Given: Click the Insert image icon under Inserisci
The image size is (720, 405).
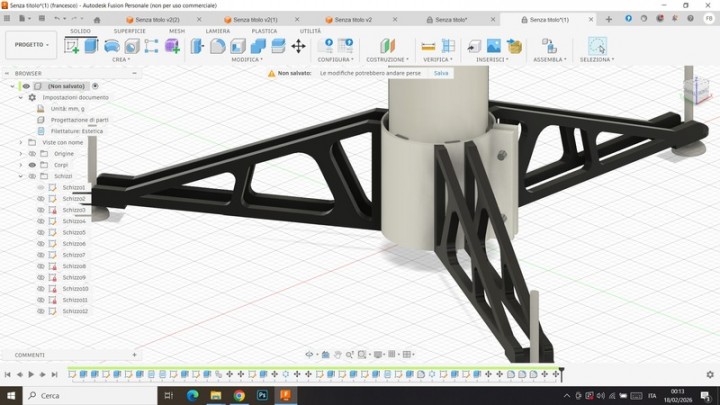Looking at the screenshot, I should 495,46.
